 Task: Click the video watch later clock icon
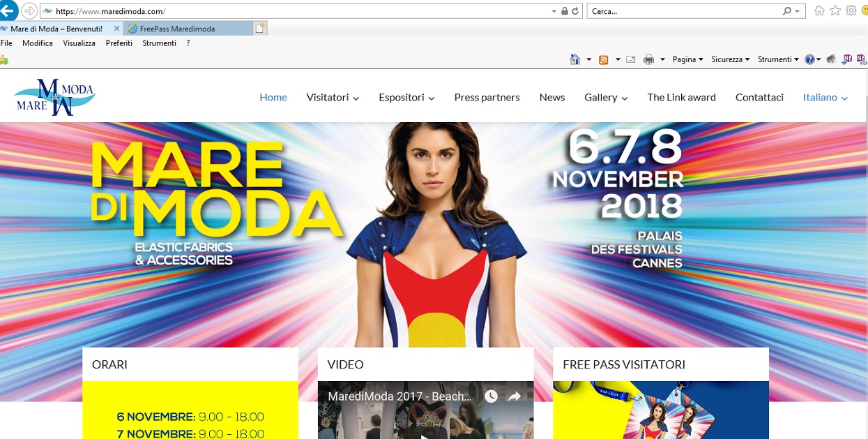(x=491, y=396)
